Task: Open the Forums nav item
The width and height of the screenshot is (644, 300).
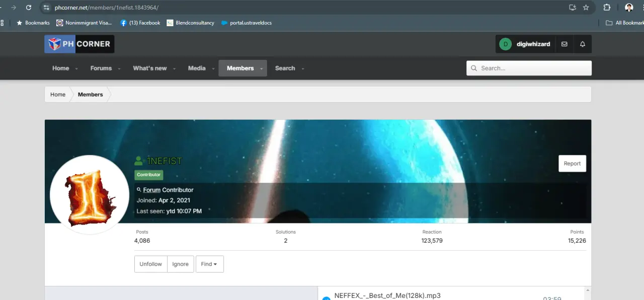Action: click(x=101, y=68)
